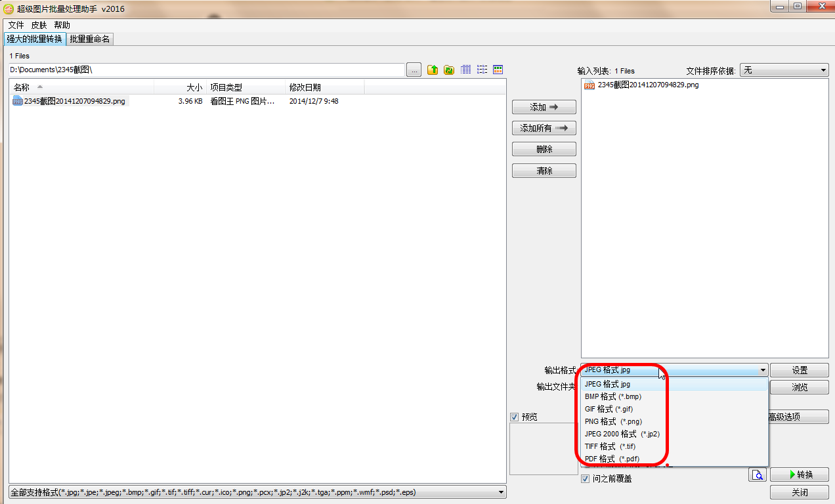Click the file icon beside 2345截图20141207094829.png in the left file list
The width and height of the screenshot is (835, 504).
coord(18,101)
